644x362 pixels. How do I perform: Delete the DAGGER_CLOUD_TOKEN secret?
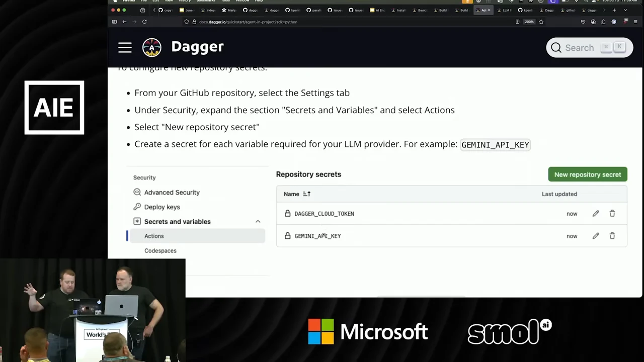[612, 214]
